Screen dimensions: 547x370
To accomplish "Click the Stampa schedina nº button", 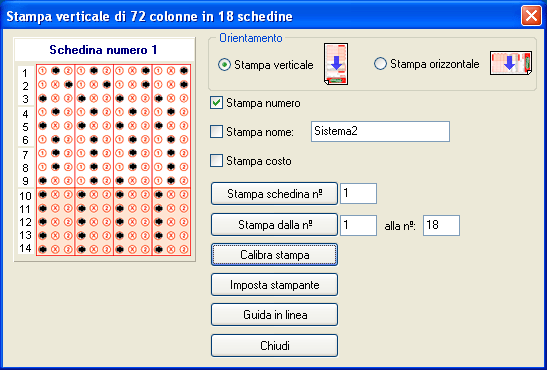I will pos(274,194).
